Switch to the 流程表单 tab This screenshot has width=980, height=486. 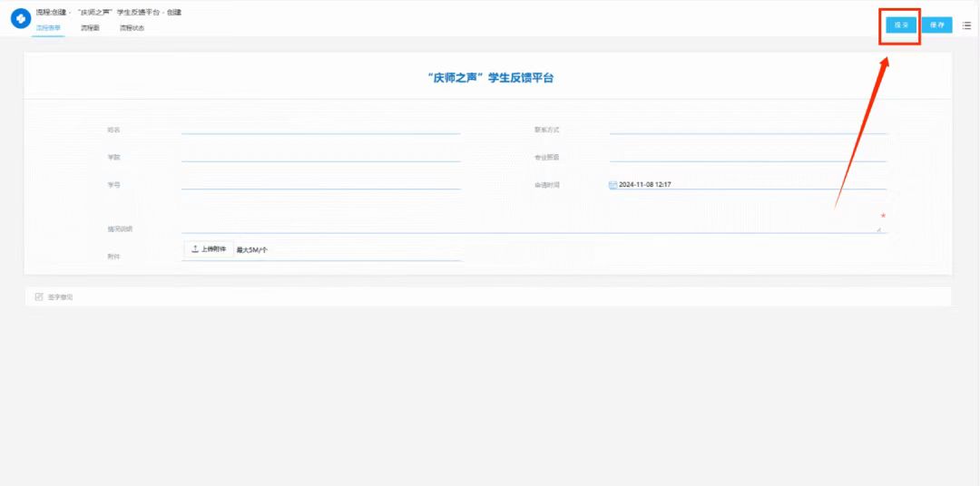click(49, 28)
